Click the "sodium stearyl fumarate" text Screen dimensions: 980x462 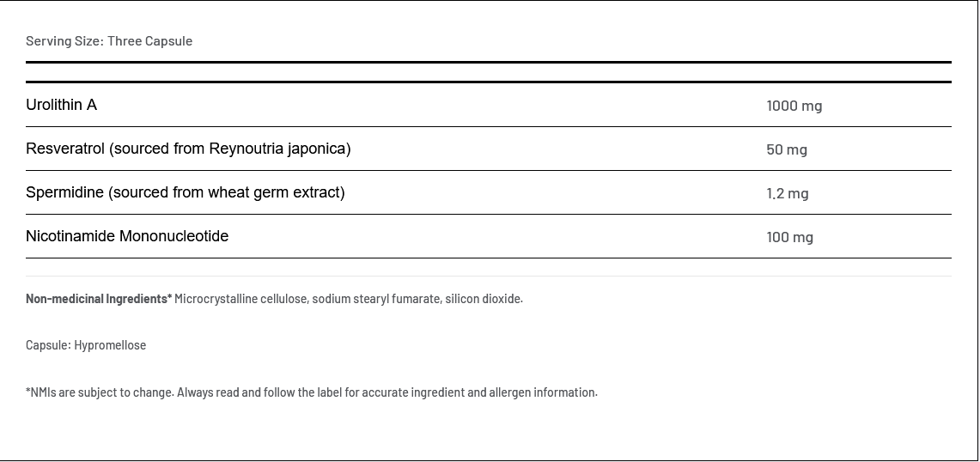tap(375, 299)
